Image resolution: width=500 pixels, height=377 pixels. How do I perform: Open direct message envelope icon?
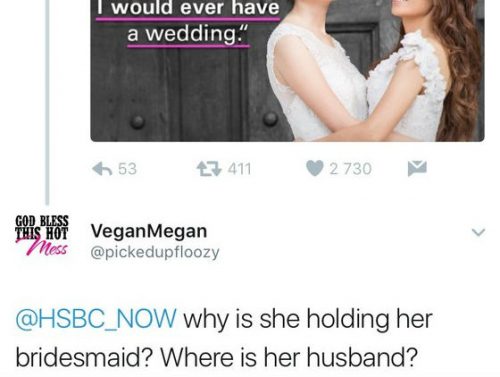[417, 168]
